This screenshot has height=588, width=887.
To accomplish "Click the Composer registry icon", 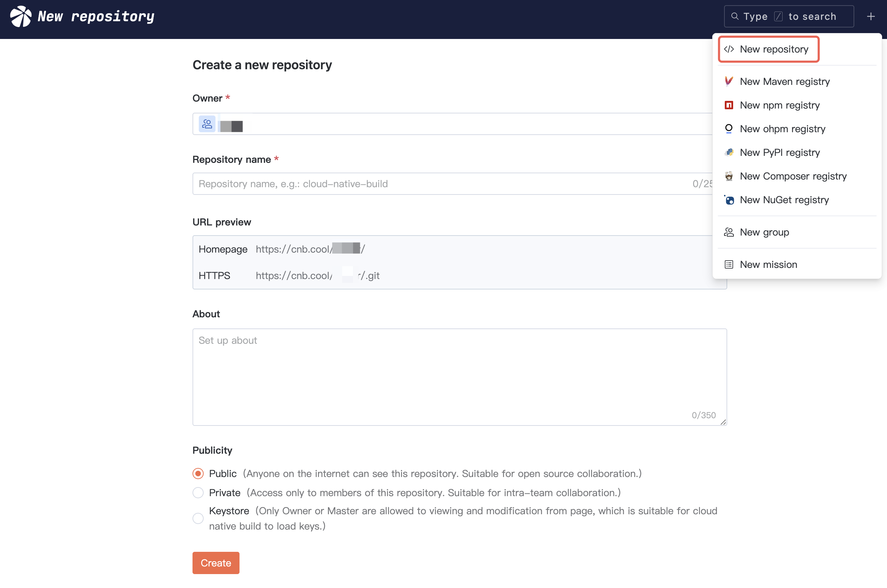I will tap(729, 176).
